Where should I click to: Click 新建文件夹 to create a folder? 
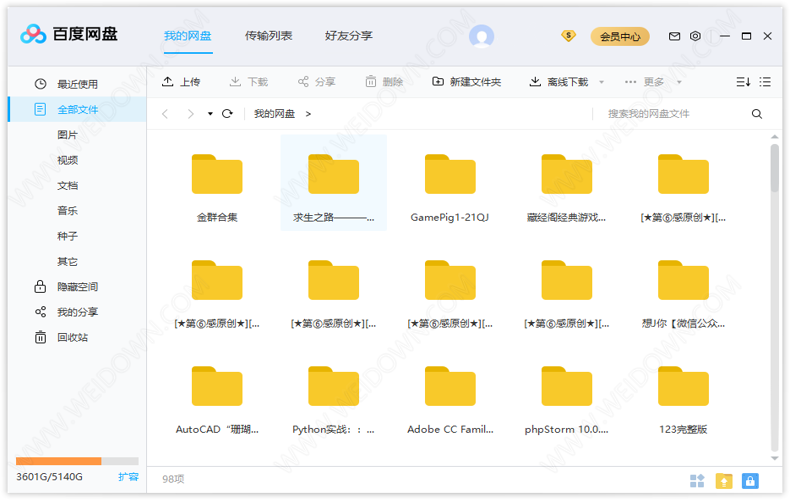point(466,82)
